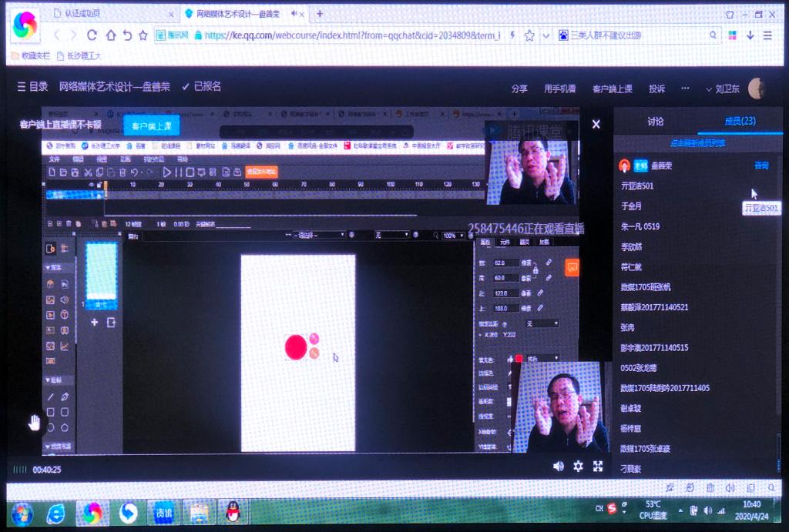
Task: Click the browser home icon
Action: click(110, 35)
